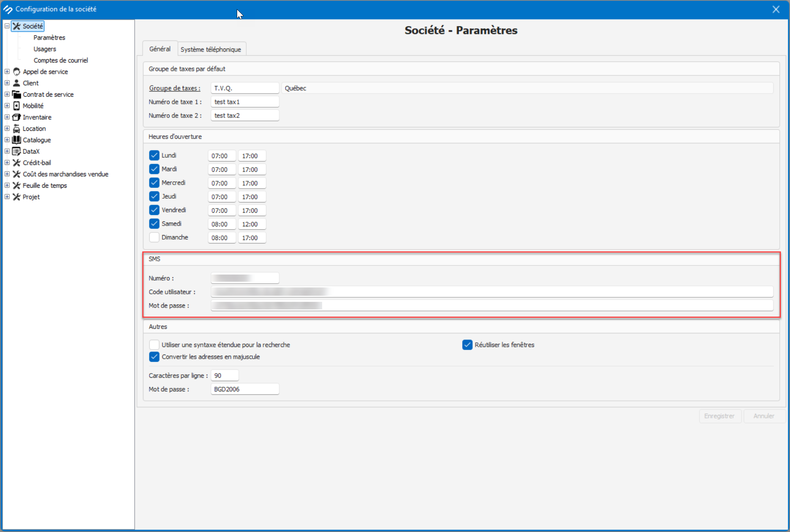This screenshot has height=532, width=790.
Task: Click the Appel de service headset icon
Action: tap(16, 72)
